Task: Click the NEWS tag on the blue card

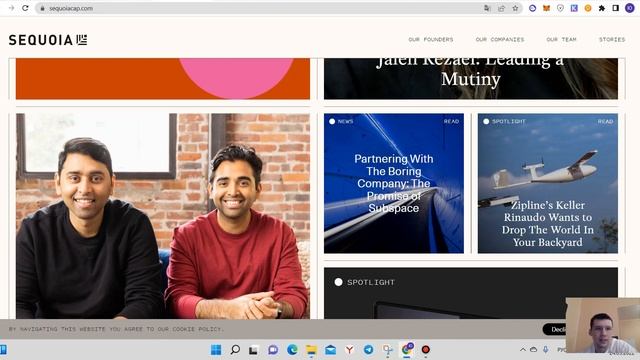Action: tap(341, 121)
